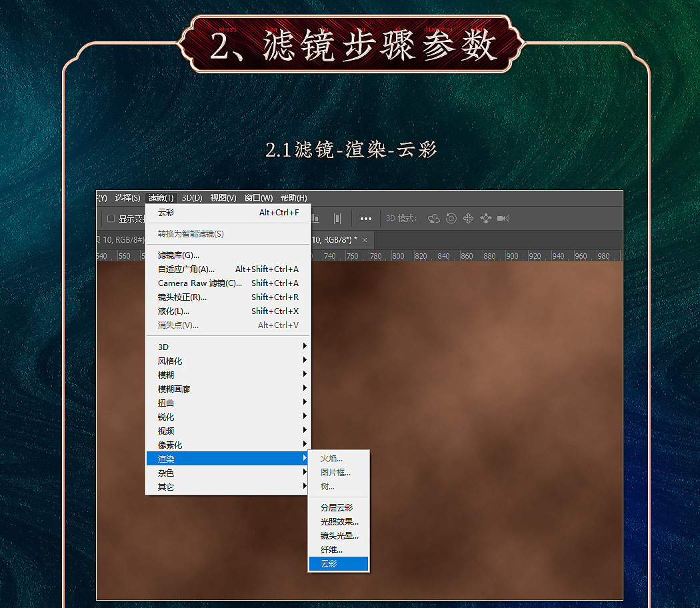Open 光照效果... from render submenu

(x=339, y=522)
